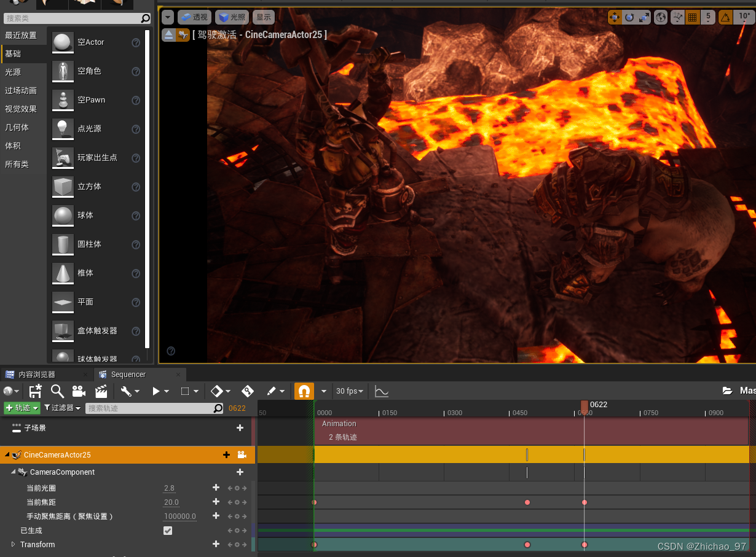Click the world coordinate system globe icon
756x557 pixels.
(661, 17)
